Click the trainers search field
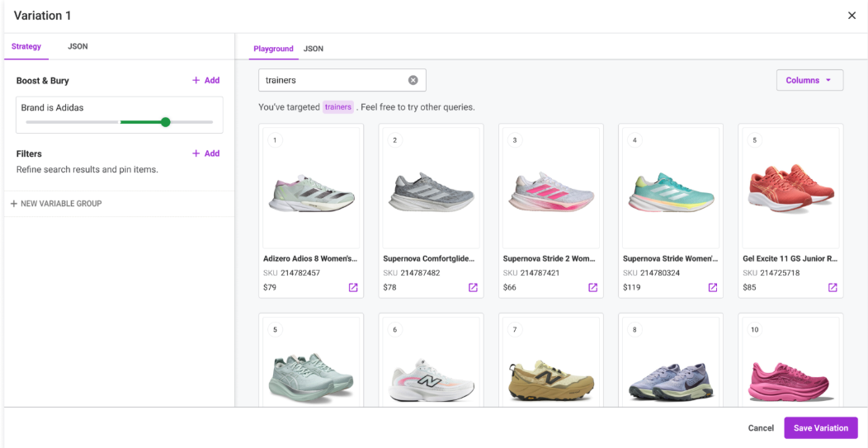The width and height of the screenshot is (868, 448). [x=342, y=80]
